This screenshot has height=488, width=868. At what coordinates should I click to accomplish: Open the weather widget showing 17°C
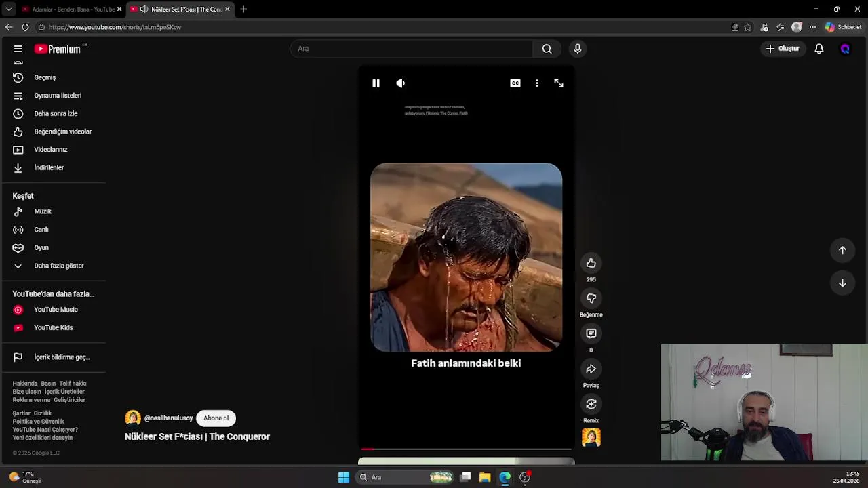(25, 477)
